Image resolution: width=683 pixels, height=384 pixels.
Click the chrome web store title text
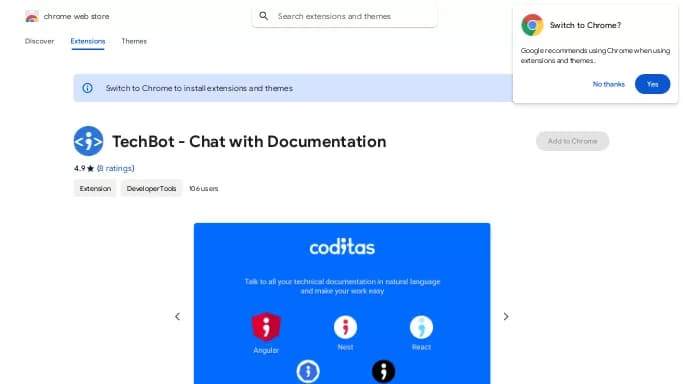(x=77, y=17)
